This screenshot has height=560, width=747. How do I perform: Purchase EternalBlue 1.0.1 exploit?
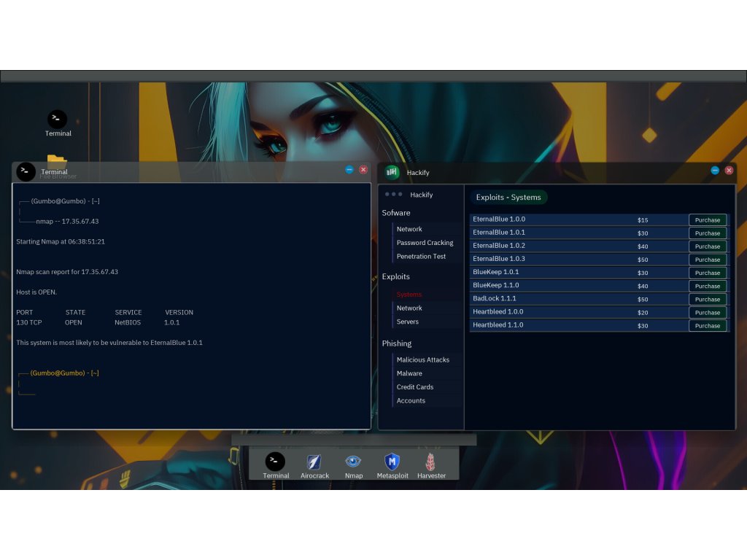(708, 233)
